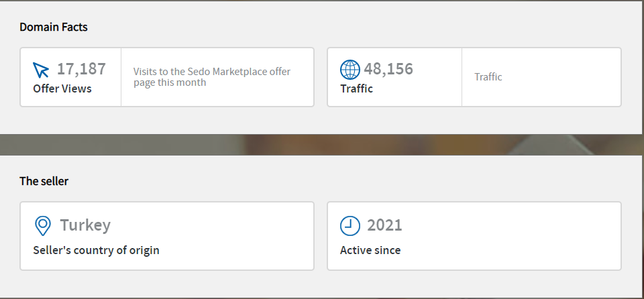Image resolution: width=644 pixels, height=299 pixels.
Task: Click the seller country card
Action: 167,236
